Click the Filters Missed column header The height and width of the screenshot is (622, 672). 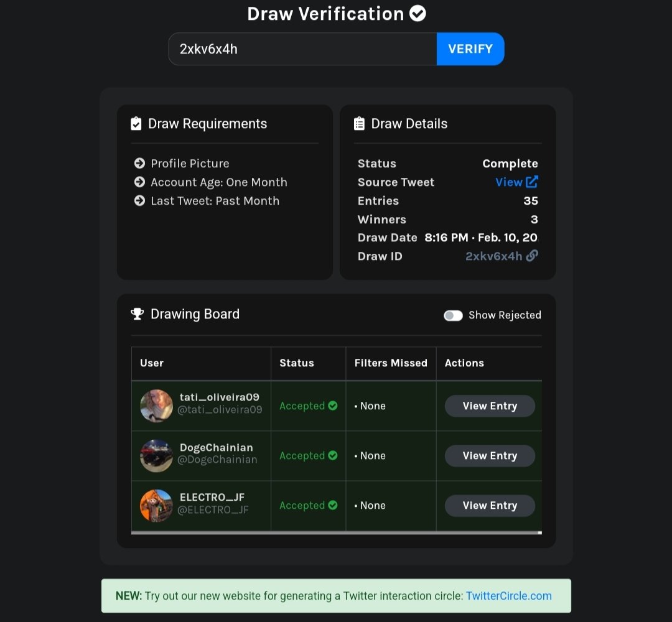point(391,363)
